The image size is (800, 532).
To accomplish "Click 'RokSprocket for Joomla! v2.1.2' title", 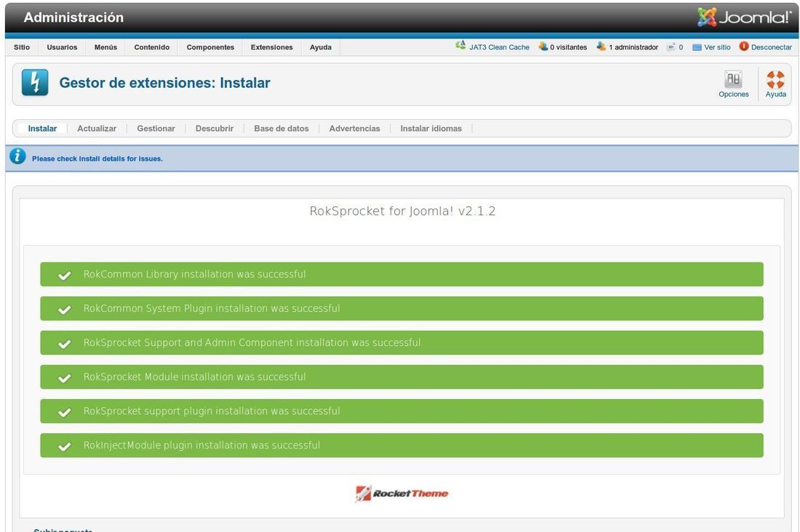I will click(403, 211).
